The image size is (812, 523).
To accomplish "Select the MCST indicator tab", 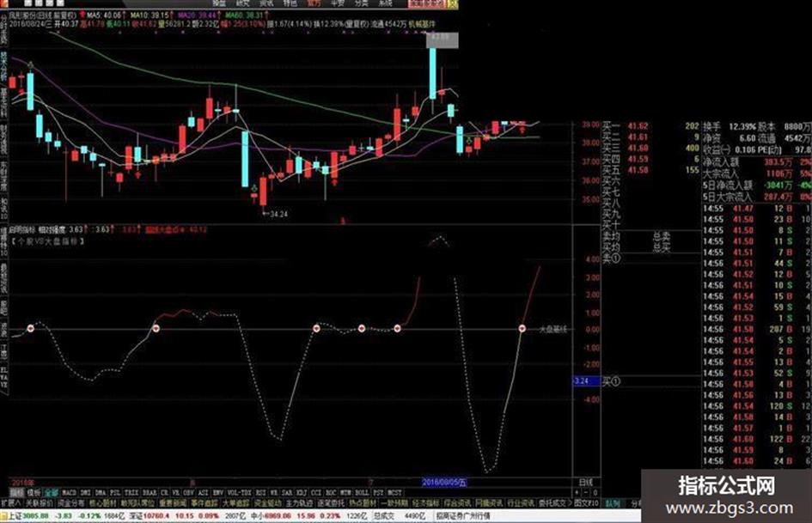I will pos(394,492).
